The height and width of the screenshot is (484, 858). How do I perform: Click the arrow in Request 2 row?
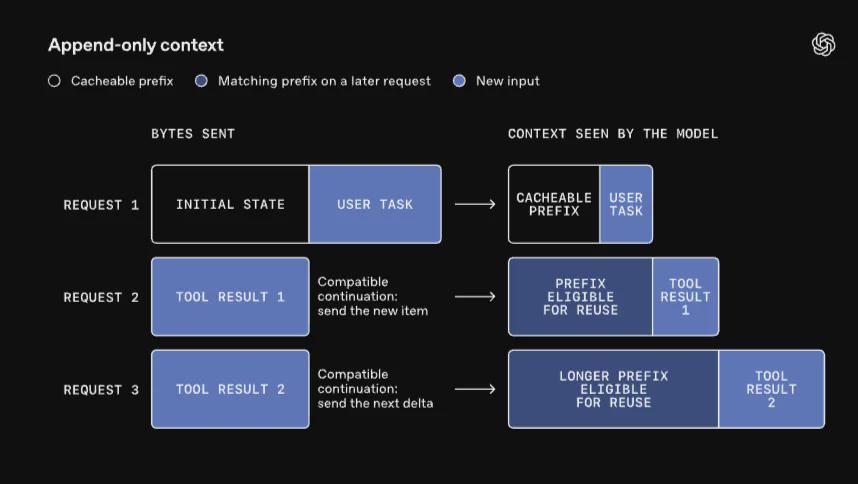click(475, 296)
